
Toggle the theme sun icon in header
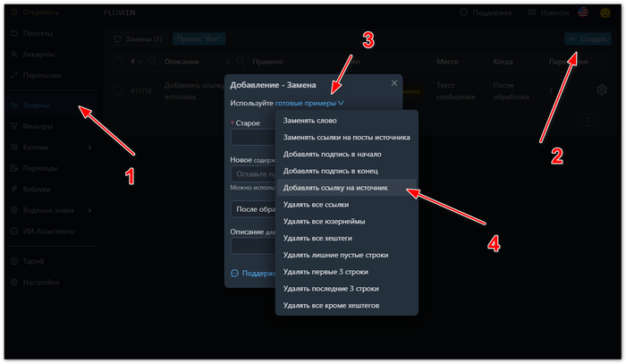click(605, 13)
